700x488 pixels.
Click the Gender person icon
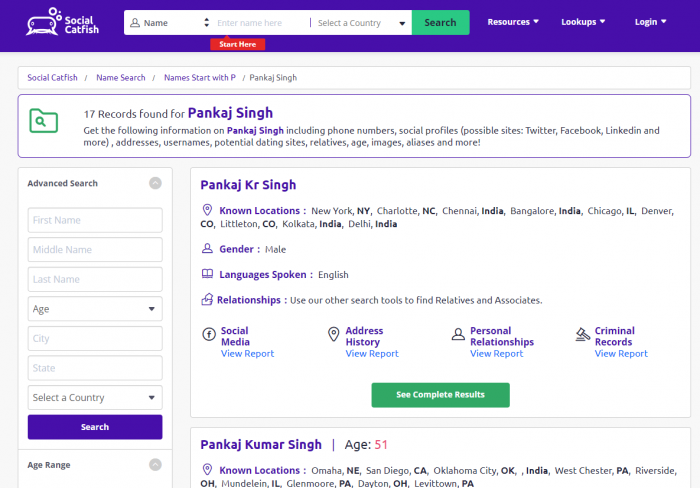point(207,248)
